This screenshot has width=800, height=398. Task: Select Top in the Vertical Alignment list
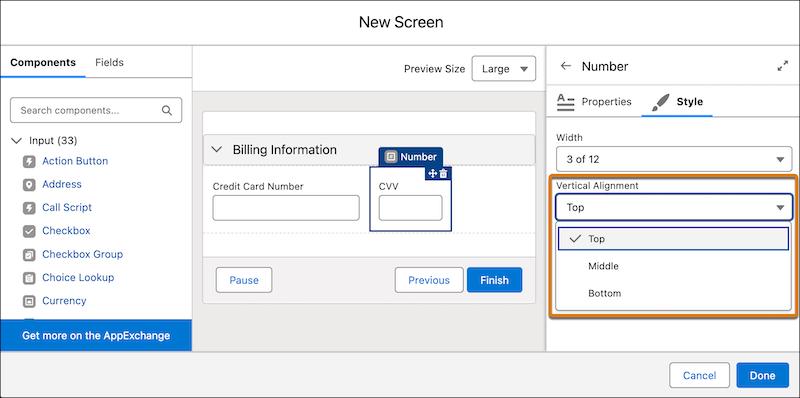(x=673, y=238)
